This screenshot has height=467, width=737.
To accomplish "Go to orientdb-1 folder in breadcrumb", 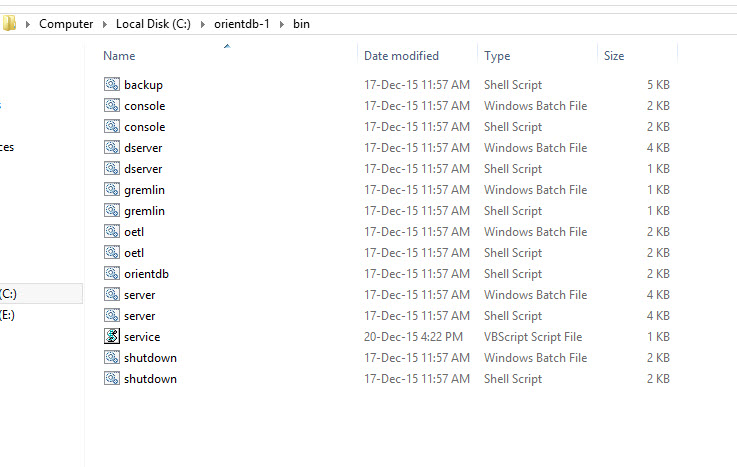I will tap(242, 24).
